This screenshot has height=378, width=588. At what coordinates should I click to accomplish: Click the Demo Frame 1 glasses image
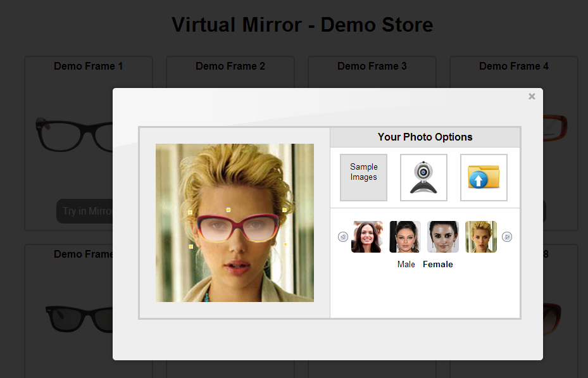(74, 134)
